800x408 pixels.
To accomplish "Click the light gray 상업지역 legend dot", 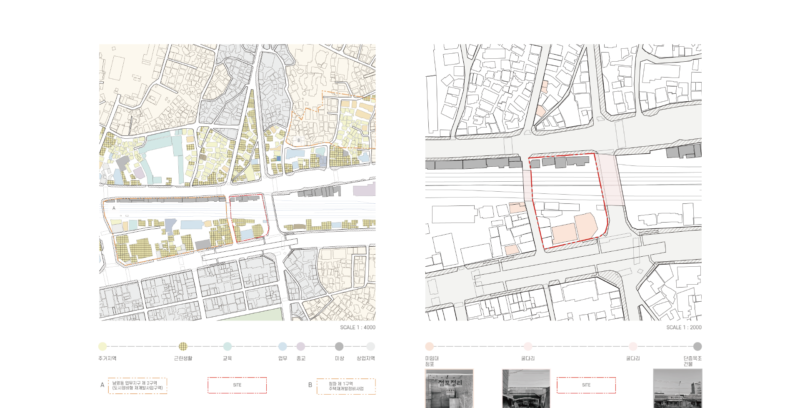I will click(370, 346).
